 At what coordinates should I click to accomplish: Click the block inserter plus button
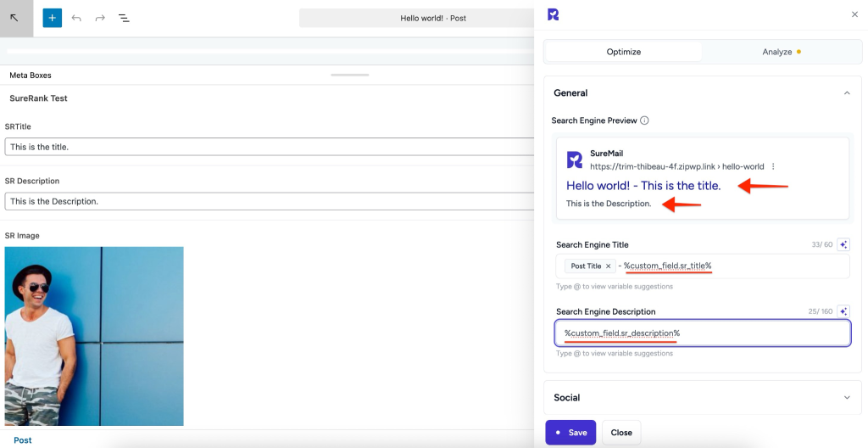click(x=52, y=18)
